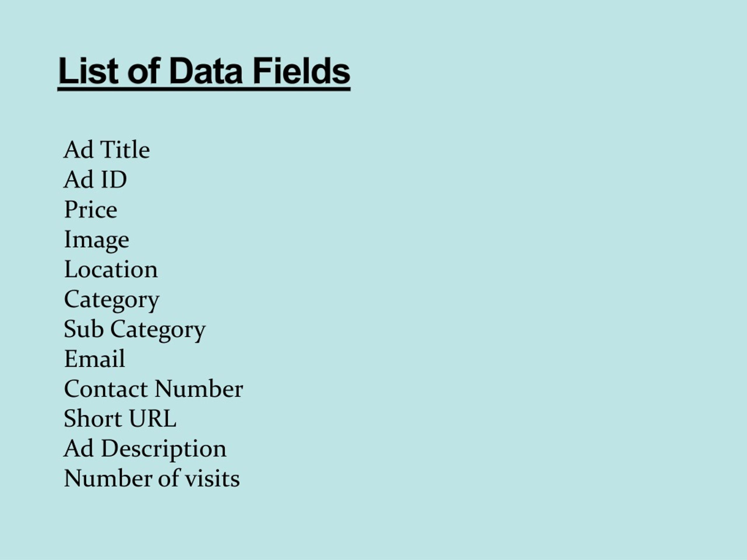Viewport: 747px width, 560px height.
Task: Select the 'Price' field text
Action: [x=91, y=209]
